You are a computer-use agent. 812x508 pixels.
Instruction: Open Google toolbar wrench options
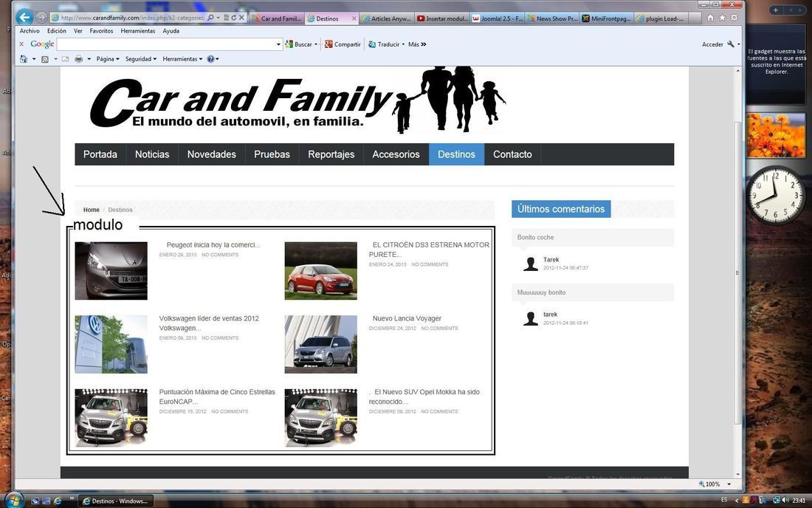click(x=731, y=44)
